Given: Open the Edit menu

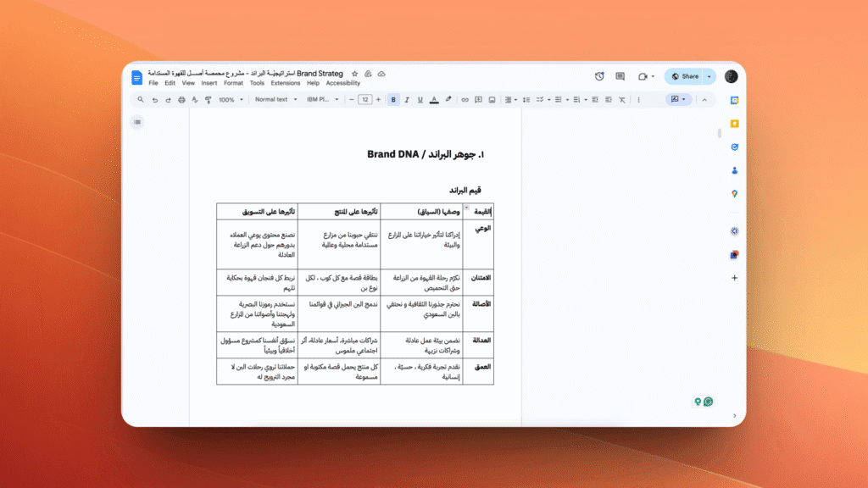Looking at the screenshot, I should (x=170, y=83).
